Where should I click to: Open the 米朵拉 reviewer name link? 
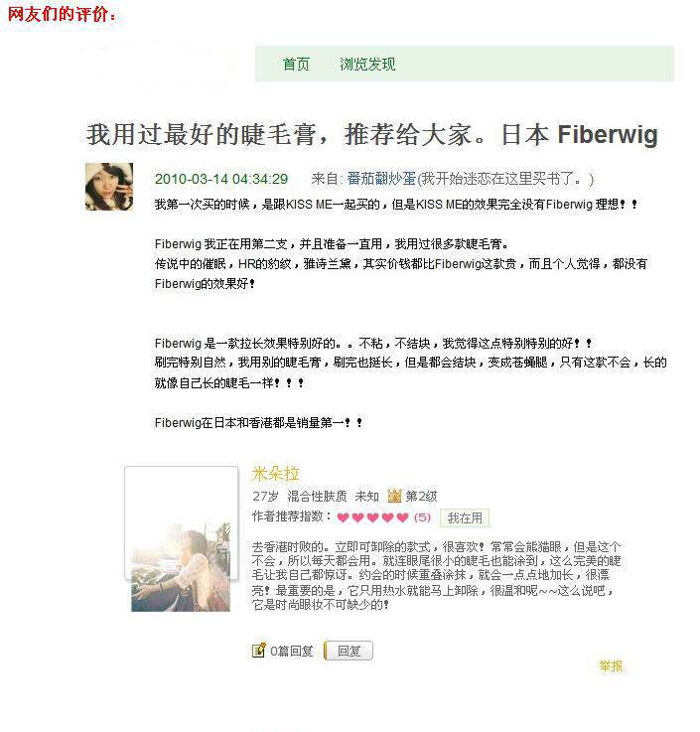pos(275,474)
